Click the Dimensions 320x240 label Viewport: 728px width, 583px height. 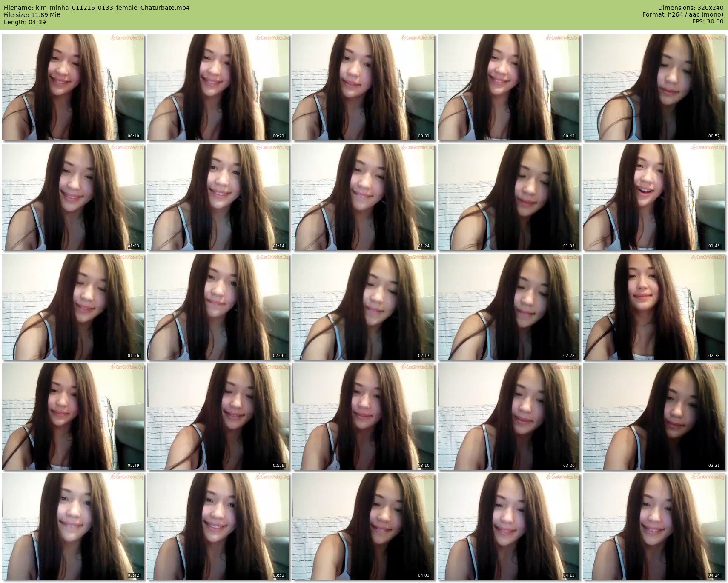pos(691,8)
